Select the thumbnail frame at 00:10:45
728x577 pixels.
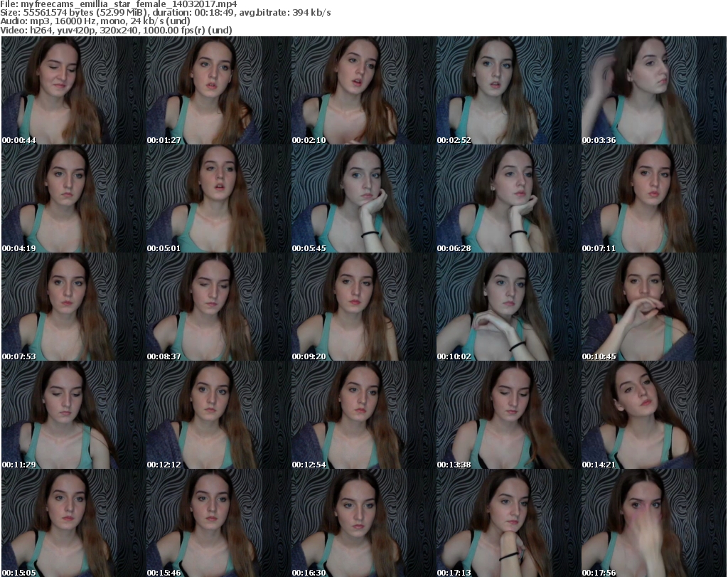(x=654, y=307)
